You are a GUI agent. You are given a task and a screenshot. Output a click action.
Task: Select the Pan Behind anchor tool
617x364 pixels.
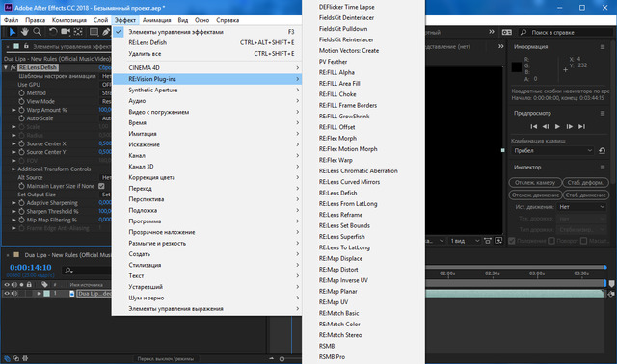[78, 32]
